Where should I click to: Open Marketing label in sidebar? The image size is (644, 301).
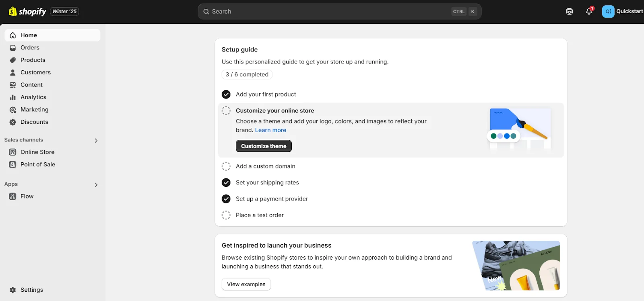point(35,110)
